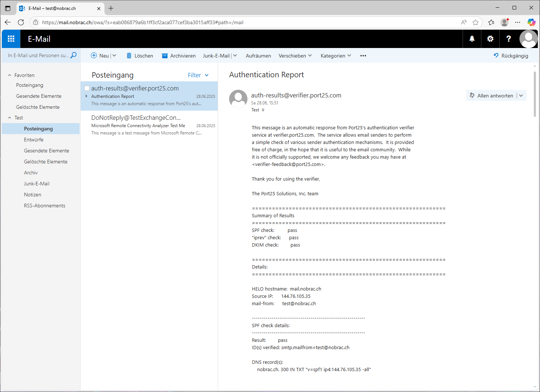Viewport: 540px width, 392px height.
Task: Click sender name auth-results@verifier.port25.com in reading pane
Action: [296, 95]
